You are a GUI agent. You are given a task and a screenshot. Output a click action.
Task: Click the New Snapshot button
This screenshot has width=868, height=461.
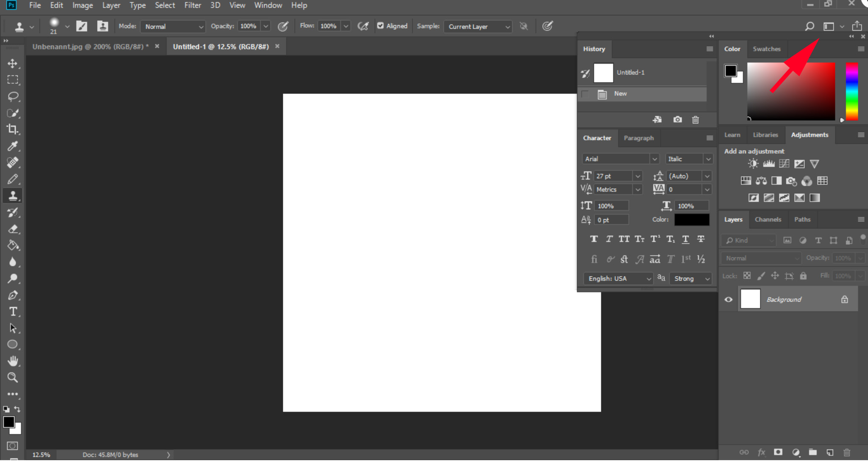click(x=678, y=120)
